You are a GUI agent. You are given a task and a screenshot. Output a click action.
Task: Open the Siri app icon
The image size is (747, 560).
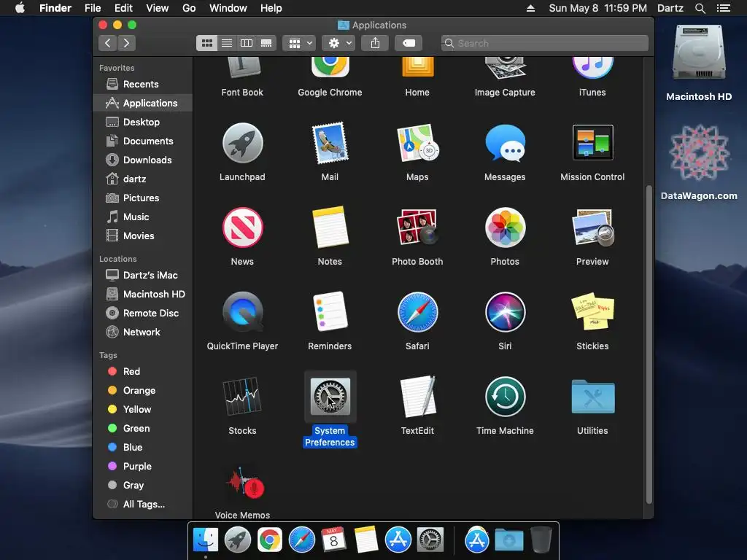(505, 312)
